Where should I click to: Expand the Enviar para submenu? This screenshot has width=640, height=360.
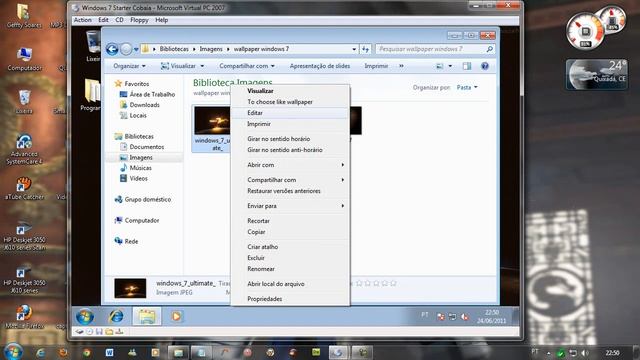[290, 206]
